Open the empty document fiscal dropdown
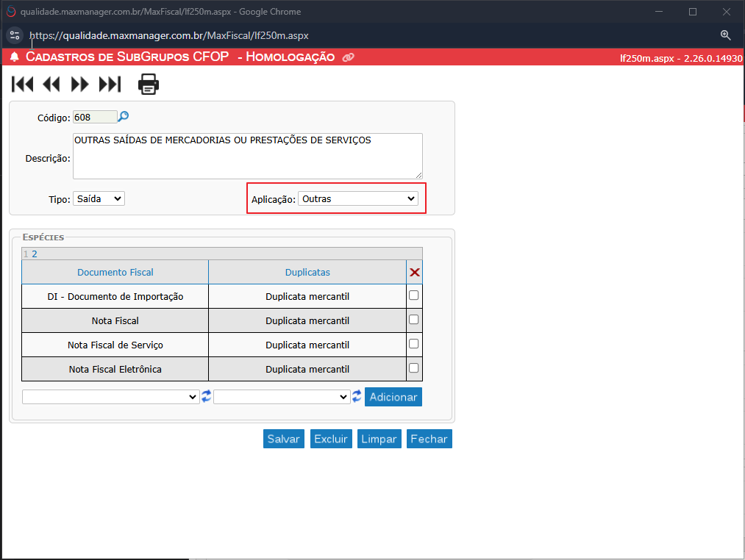 click(111, 397)
